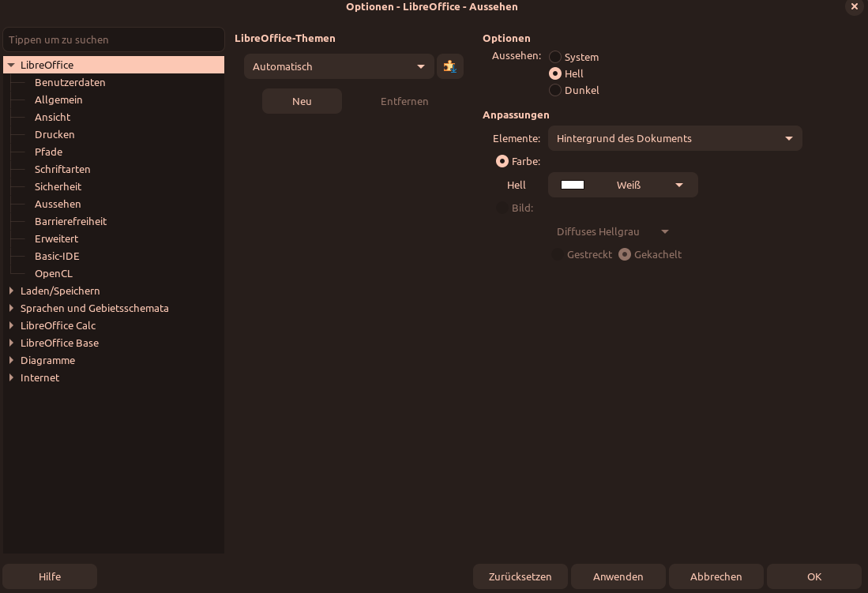Select Schriftarten in the options tree
Screen dimensions: 868x593
[x=62, y=169]
